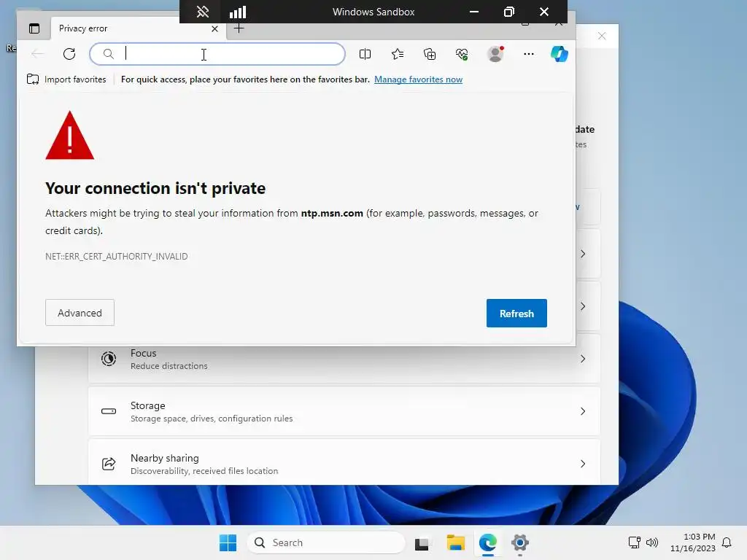The image size is (747, 560).
Task: Open the Collections icon in Edge toolbar
Action: tap(430, 54)
